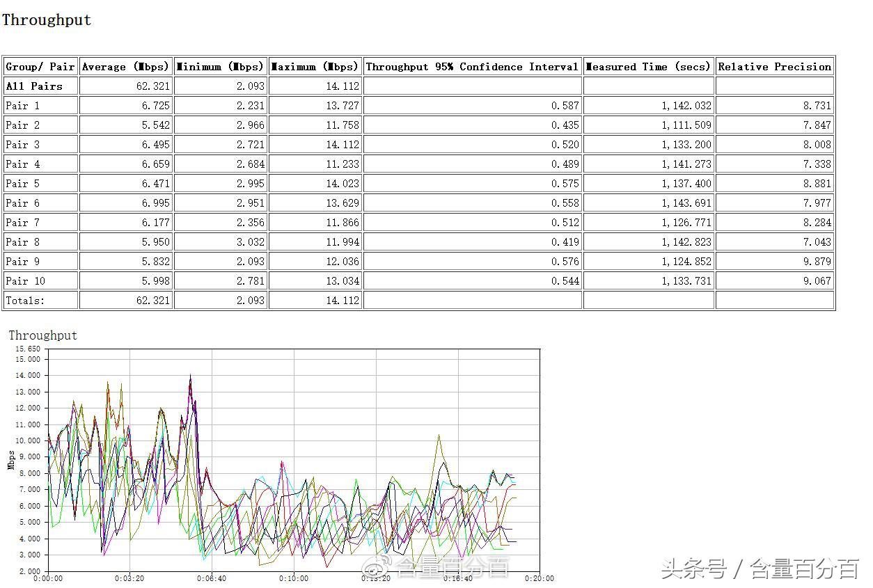873x588 pixels.
Task: Select the Pair 3 row label
Action: [x=23, y=145]
